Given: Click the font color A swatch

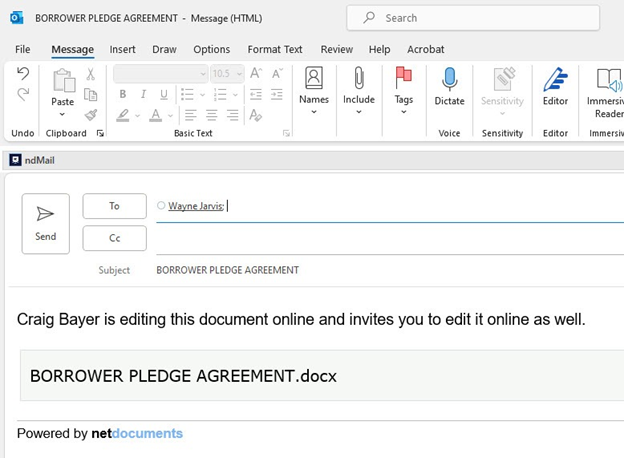Looking at the screenshot, I should click(x=156, y=115).
